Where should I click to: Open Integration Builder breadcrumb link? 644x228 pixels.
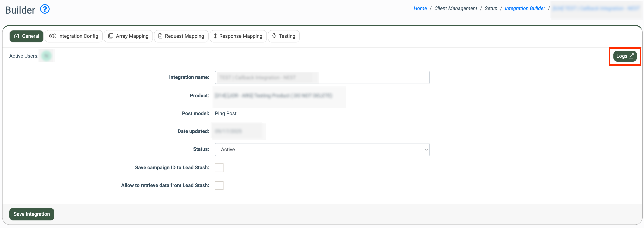pyautogui.click(x=525, y=8)
